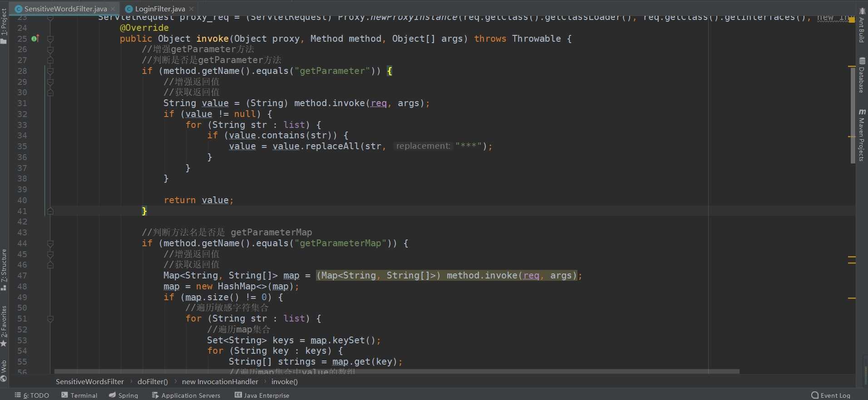The width and height of the screenshot is (868, 400).
Task: Show the Database tool window
Action: click(x=862, y=75)
